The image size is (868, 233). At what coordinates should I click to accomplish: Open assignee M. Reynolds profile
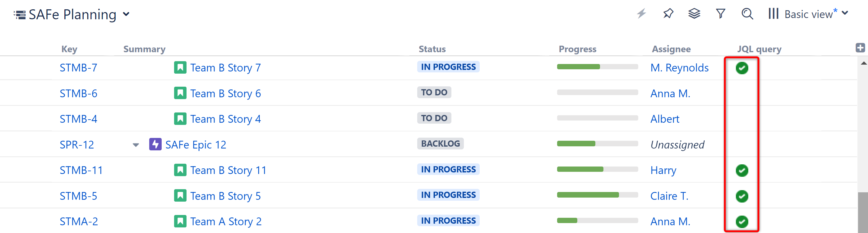pyautogui.click(x=679, y=67)
